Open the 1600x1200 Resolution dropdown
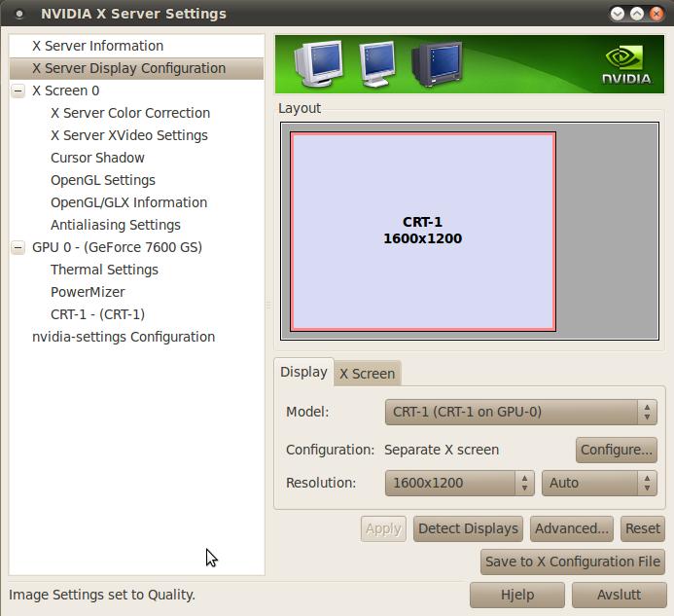 459,483
